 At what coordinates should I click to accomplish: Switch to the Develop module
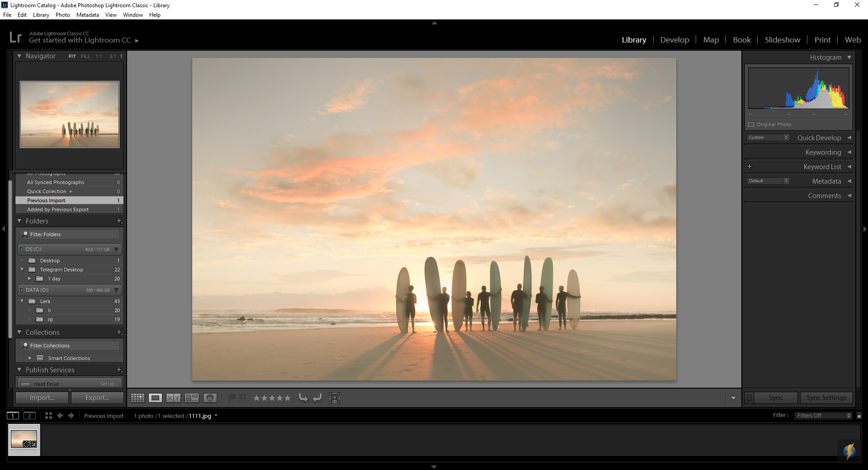point(674,40)
